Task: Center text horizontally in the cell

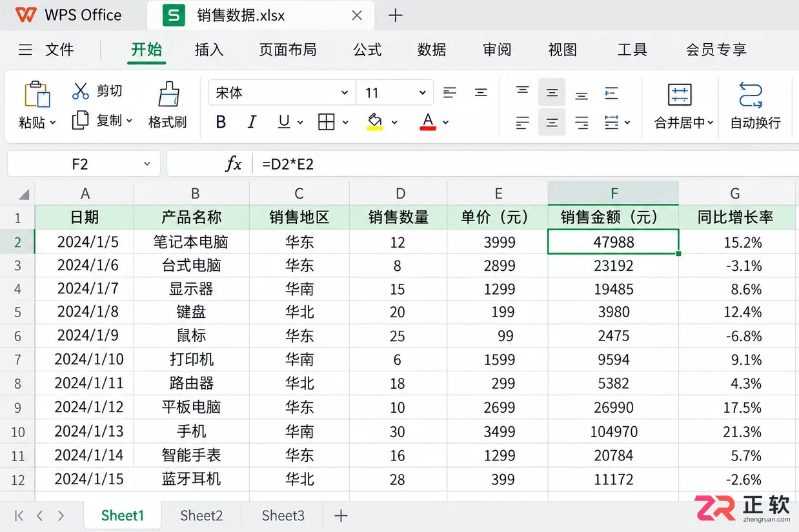Action: pyautogui.click(x=552, y=123)
